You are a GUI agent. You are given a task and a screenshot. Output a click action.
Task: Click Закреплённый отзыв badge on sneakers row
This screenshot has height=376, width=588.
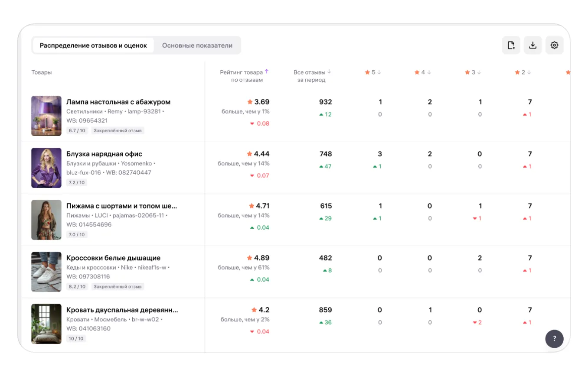[x=118, y=286]
